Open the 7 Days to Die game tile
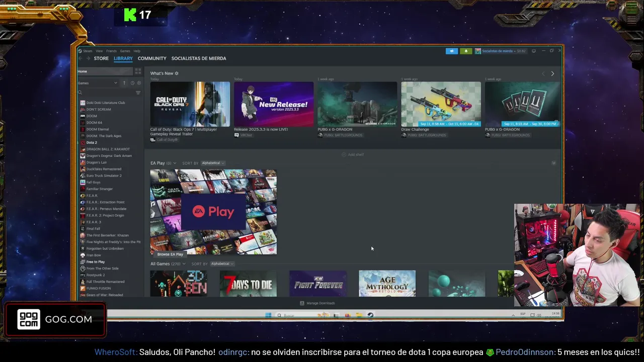The image size is (644, 362). [x=248, y=284]
